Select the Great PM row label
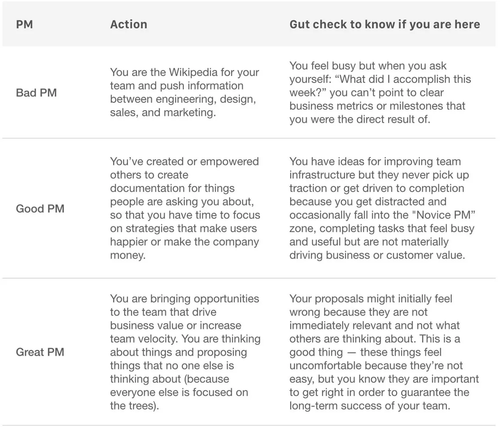Screen dimensions: 500x427 (40, 352)
